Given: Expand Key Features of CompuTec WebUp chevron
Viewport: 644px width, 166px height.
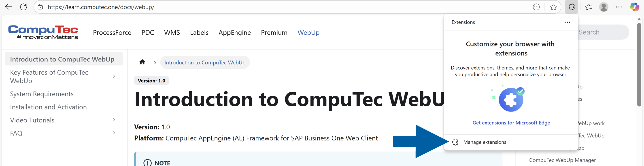Looking at the screenshot, I should (114, 76).
